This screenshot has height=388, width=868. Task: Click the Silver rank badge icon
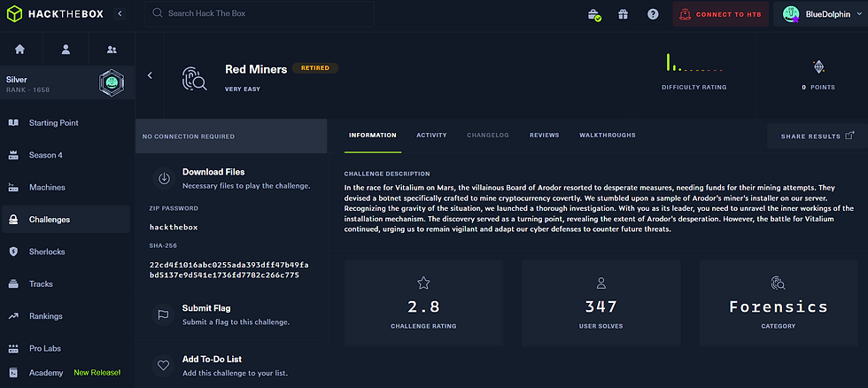tap(112, 83)
